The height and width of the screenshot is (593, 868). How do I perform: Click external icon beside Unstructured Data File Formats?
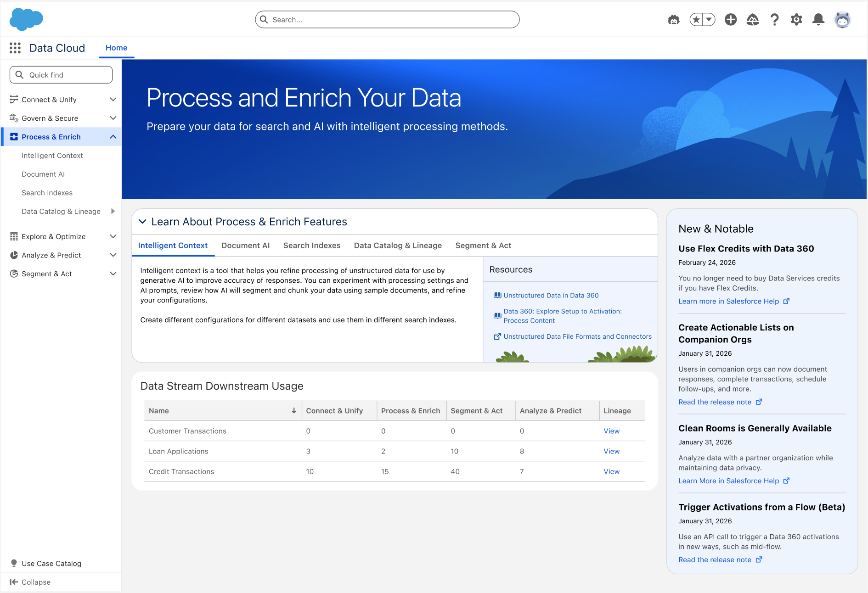pyautogui.click(x=497, y=336)
